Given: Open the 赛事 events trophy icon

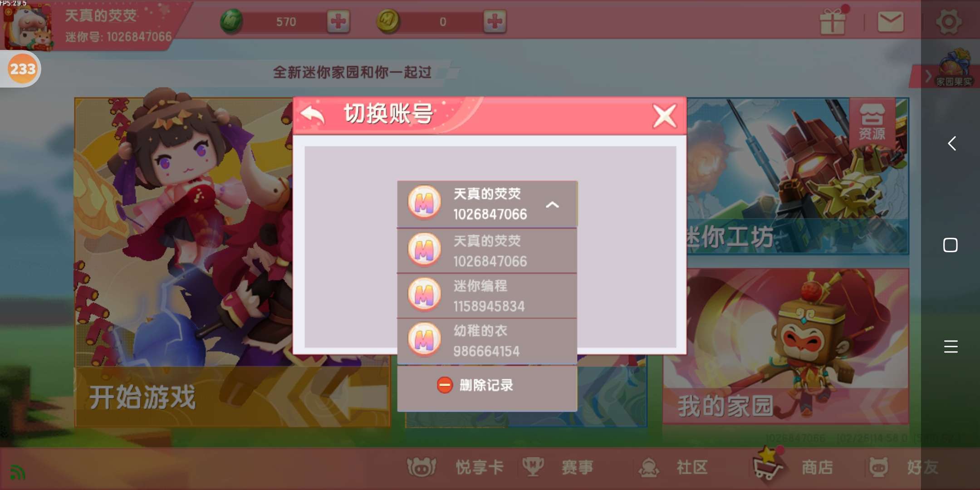Looking at the screenshot, I should [533, 466].
